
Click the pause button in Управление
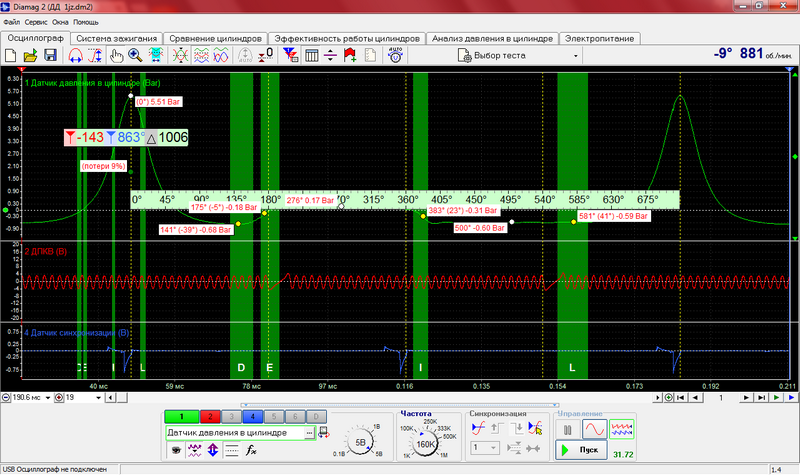568,430
